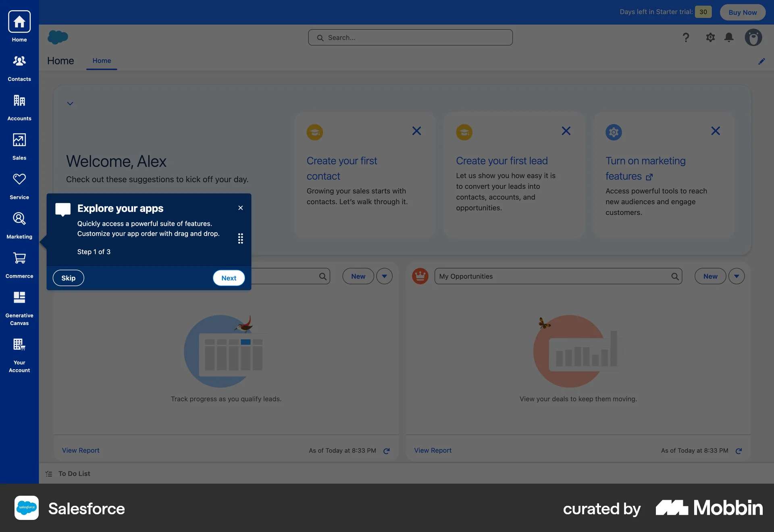Open the Help question mark menu
Viewport: 774px width, 532px height.
685,37
